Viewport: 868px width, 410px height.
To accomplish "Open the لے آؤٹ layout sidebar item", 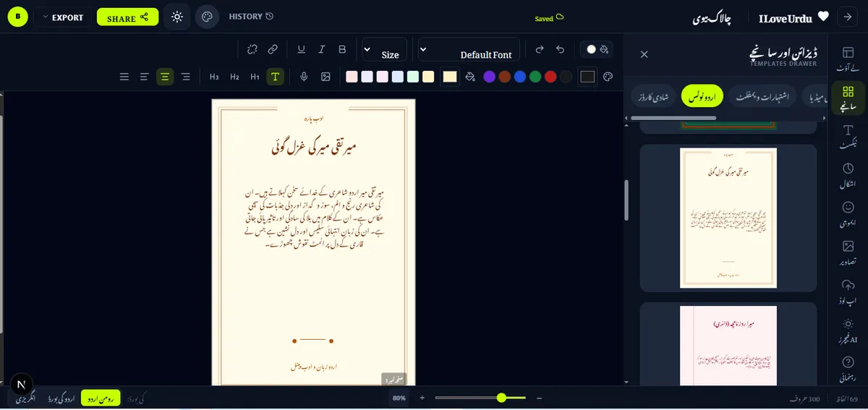I will (x=848, y=60).
